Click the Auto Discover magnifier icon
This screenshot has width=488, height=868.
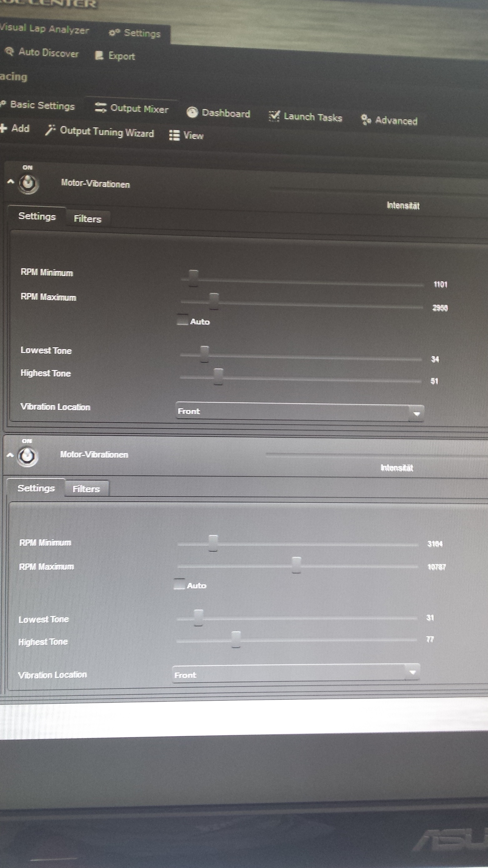(x=9, y=51)
